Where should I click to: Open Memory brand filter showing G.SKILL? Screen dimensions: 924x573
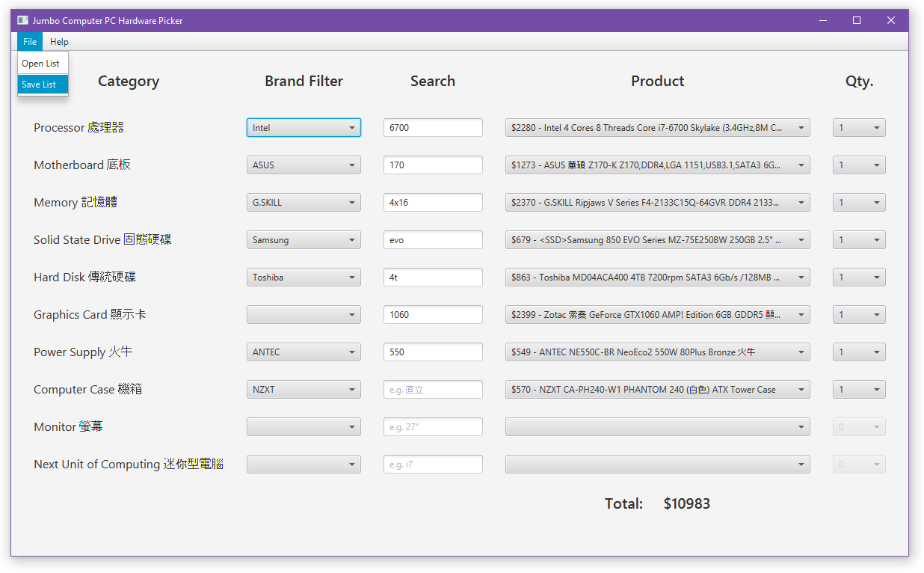click(x=304, y=203)
